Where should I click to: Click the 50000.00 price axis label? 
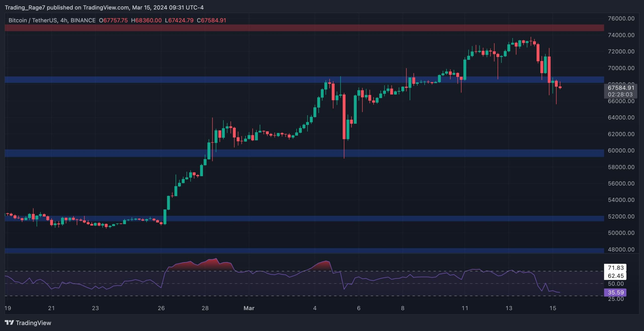pos(621,233)
